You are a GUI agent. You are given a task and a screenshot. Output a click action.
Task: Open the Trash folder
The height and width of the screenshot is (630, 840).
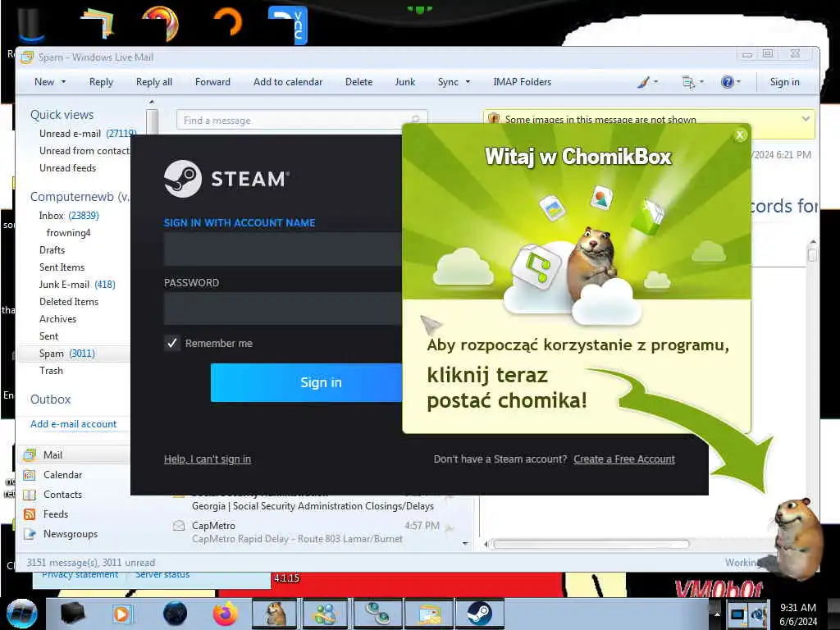[51, 371]
